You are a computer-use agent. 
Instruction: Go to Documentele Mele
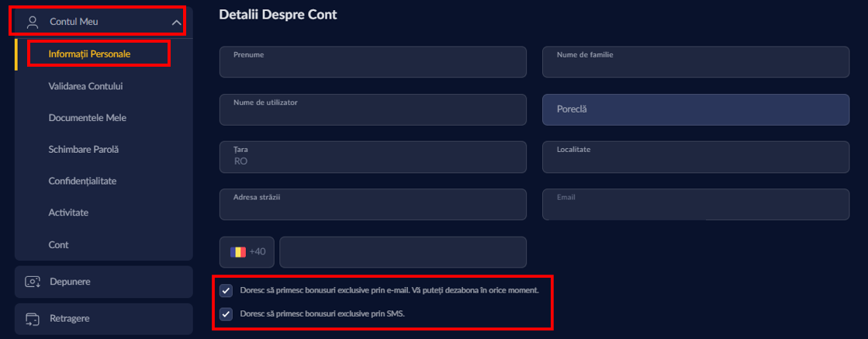tap(87, 118)
